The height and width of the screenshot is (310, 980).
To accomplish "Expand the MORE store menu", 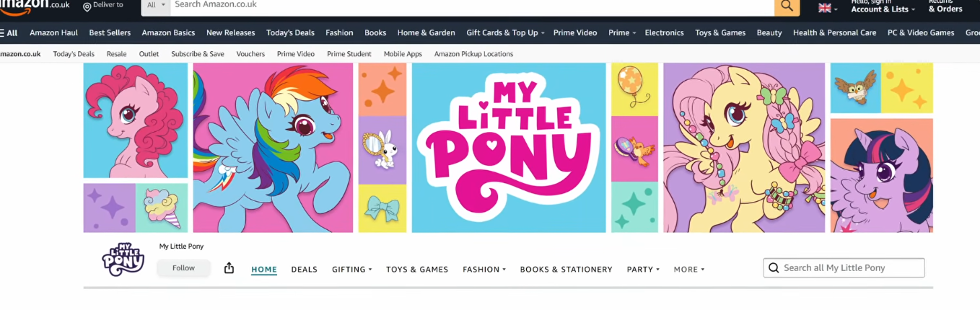I will coord(689,270).
